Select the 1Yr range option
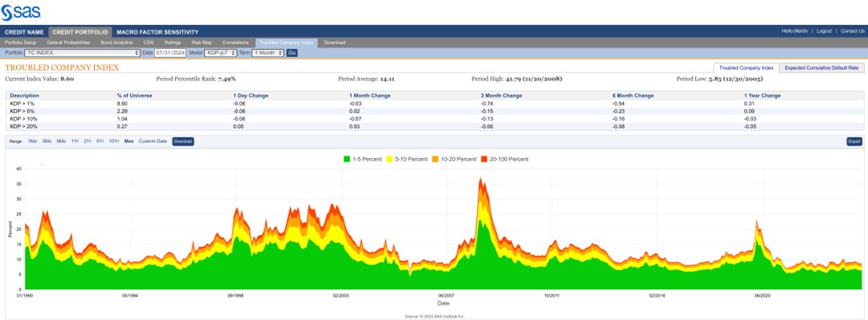868x320 pixels. (x=75, y=142)
